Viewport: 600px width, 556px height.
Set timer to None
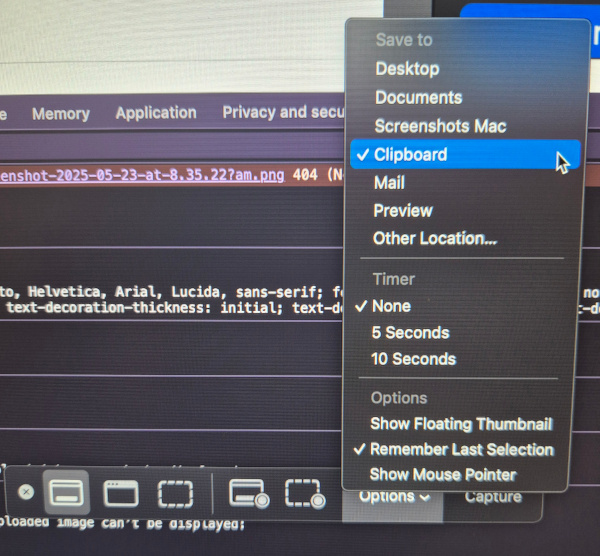click(x=391, y=306)
